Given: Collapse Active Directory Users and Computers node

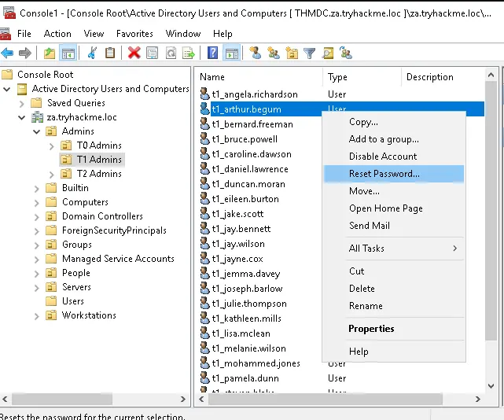Looking at the screenshot, I should tap(7, 89).
